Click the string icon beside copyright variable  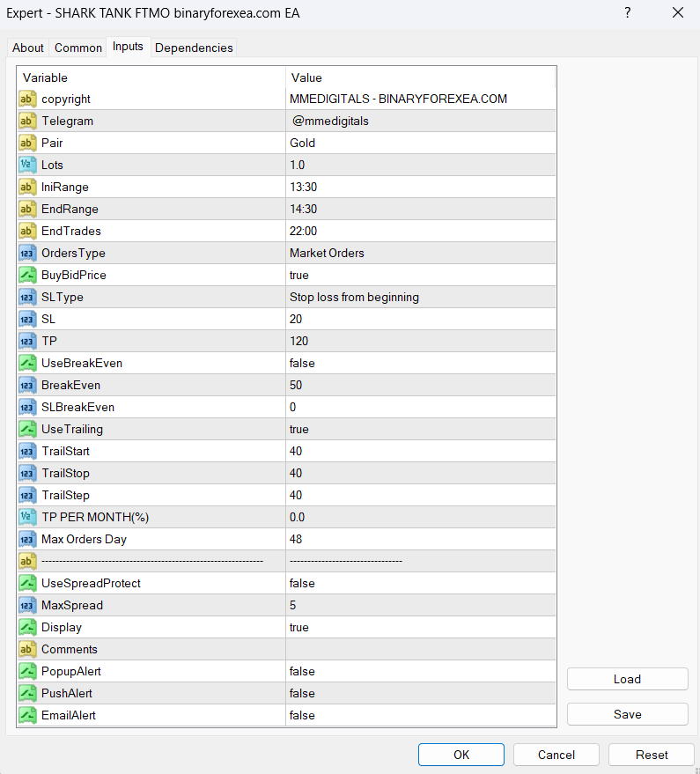pyautogui.click(x=27, y=100)
